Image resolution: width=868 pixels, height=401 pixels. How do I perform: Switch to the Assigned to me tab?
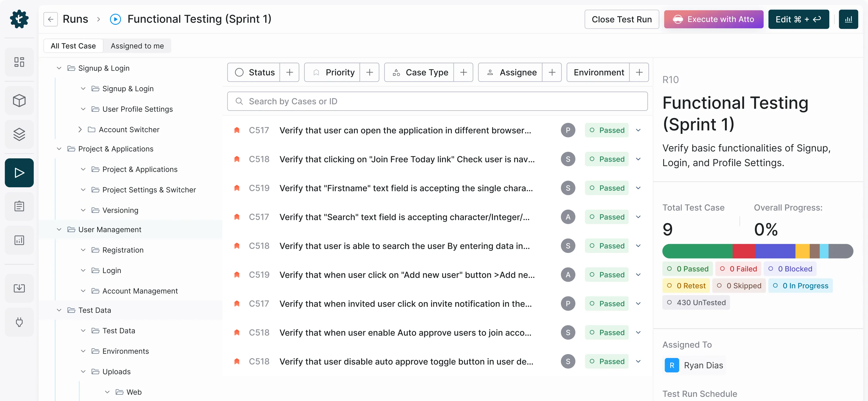click(x=137, y=46)
